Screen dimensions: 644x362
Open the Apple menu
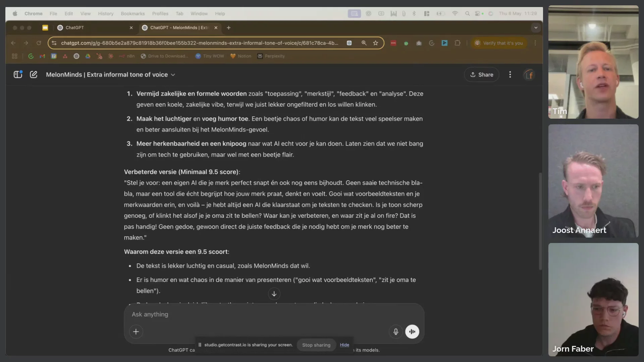pos(15,14)
